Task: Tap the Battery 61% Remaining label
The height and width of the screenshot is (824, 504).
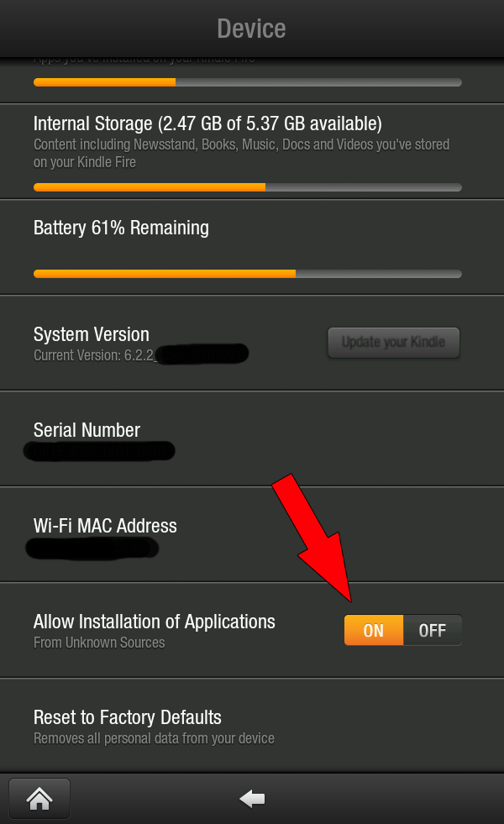Action: coord(121,228)
